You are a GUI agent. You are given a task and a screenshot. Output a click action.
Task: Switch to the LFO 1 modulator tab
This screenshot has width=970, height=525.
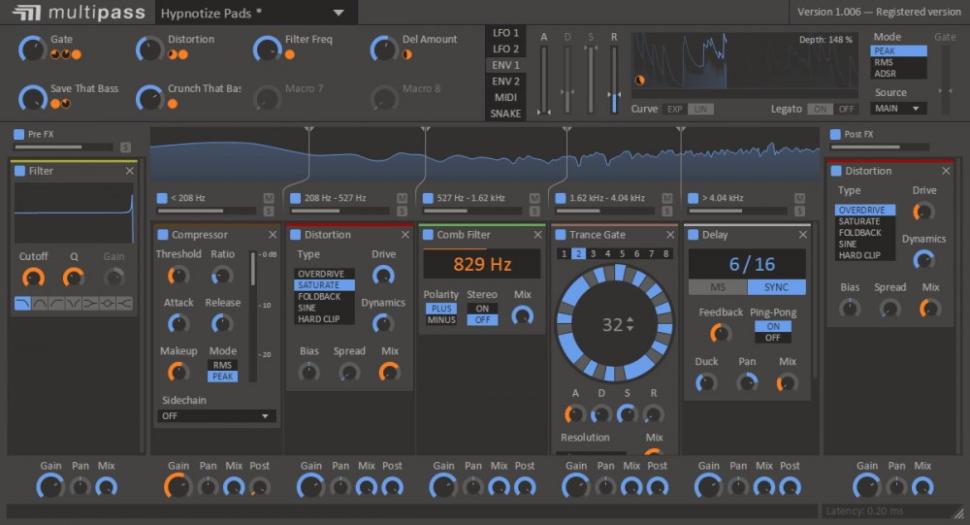(x=505, y=33)
